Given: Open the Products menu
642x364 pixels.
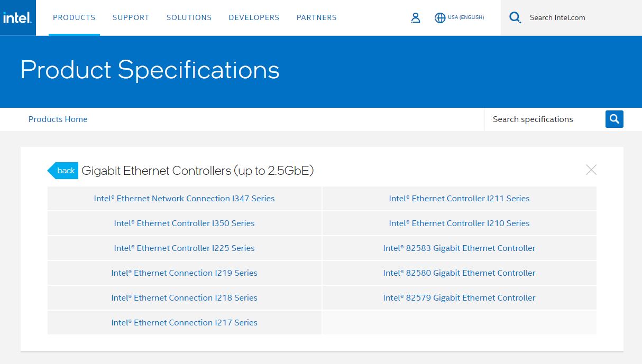Looking at the screenshot, I should pos(74,18).
